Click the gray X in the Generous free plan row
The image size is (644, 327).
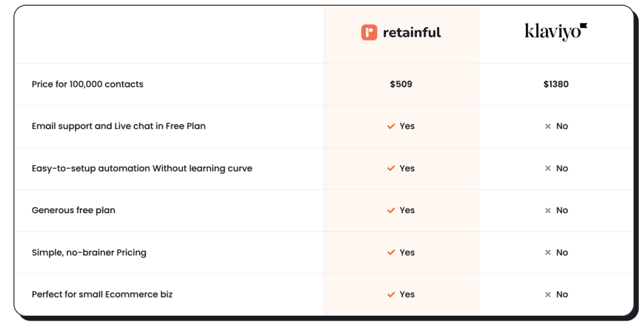(x=548, y=210)
